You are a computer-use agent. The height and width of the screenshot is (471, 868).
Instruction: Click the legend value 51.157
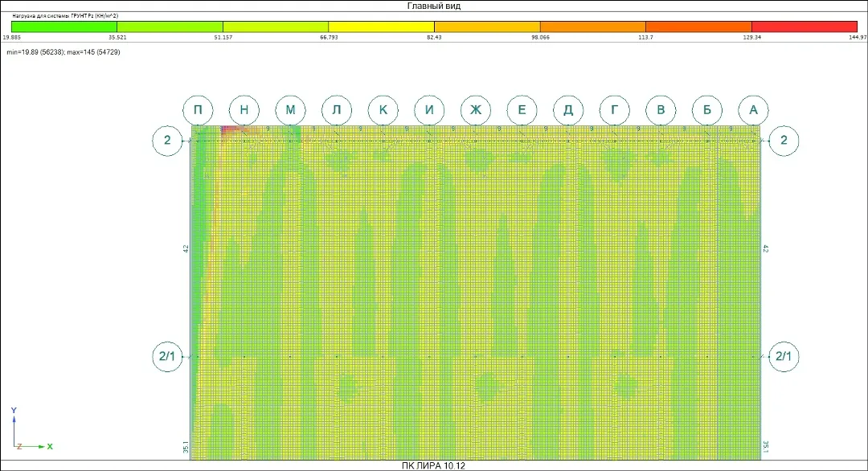[223, 37]
